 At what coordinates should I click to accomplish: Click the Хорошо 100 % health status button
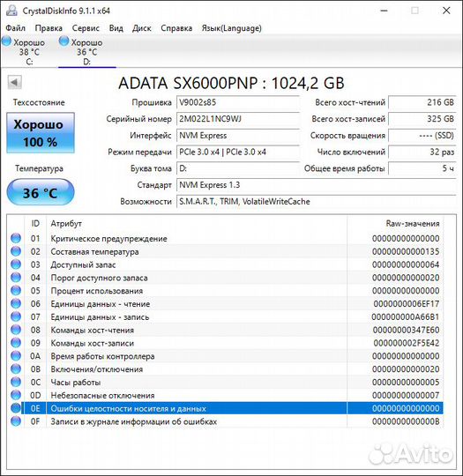(x=41, y=132)
